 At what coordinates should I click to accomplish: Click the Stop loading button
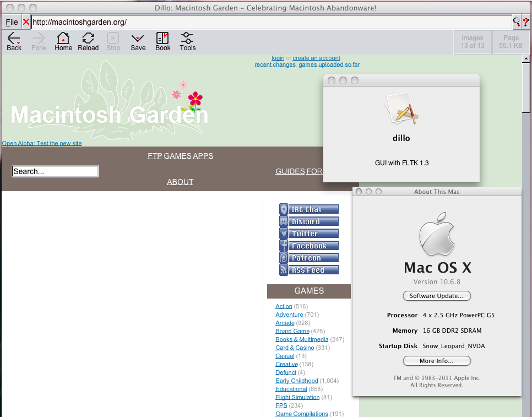pos(113,42)
